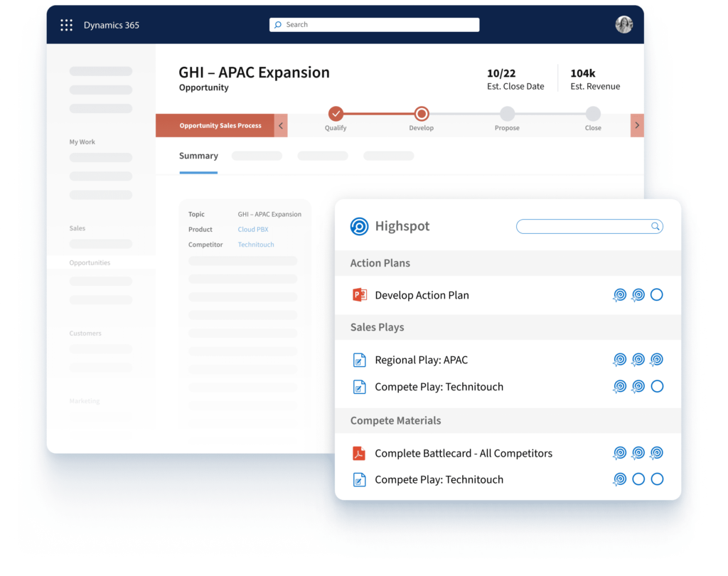Click first target icon for Complete Battlecard
Screen dimensions: 728x576
click(x=620, y=453)
